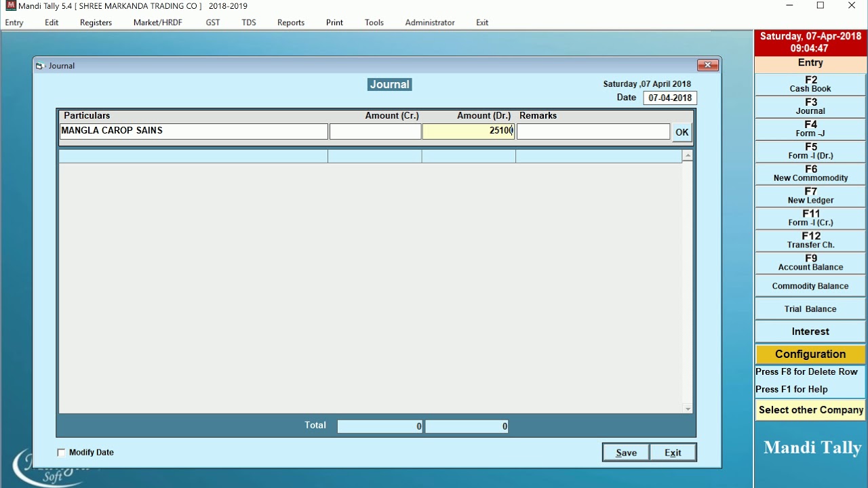Open F9 Account Balance
868x488 pixels.
click(x=810, y=263)
